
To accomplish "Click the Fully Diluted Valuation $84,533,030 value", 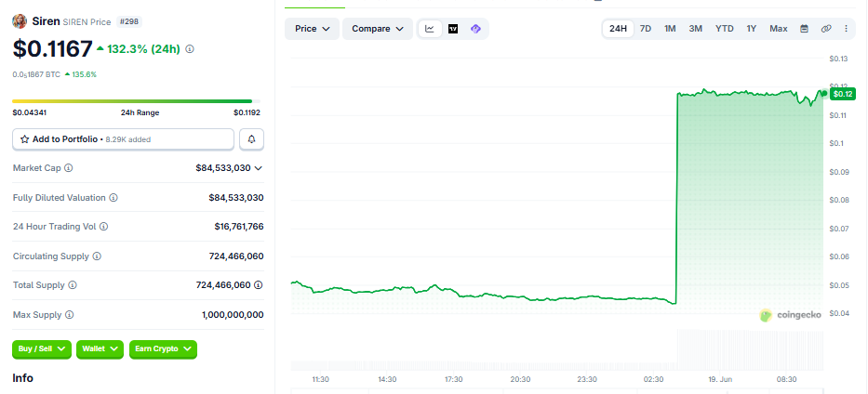I will coord(236,198).
